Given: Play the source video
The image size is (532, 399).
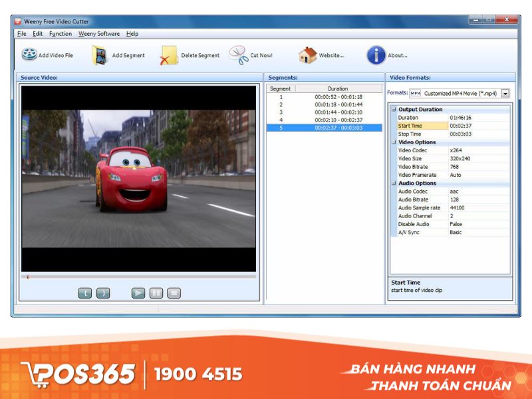Looking at the screenshot, I should 138,293.
